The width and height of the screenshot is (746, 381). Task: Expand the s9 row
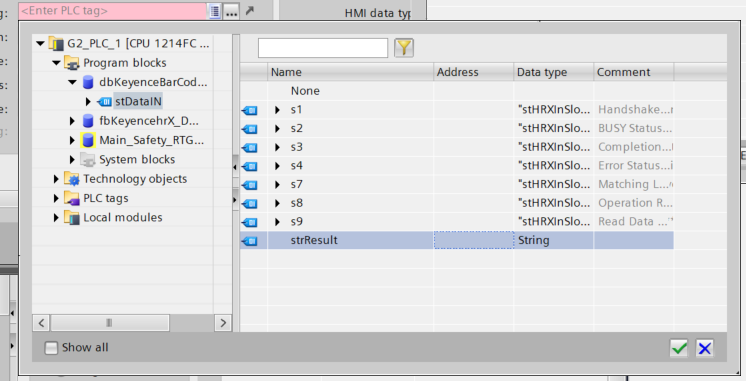[277, 222]
